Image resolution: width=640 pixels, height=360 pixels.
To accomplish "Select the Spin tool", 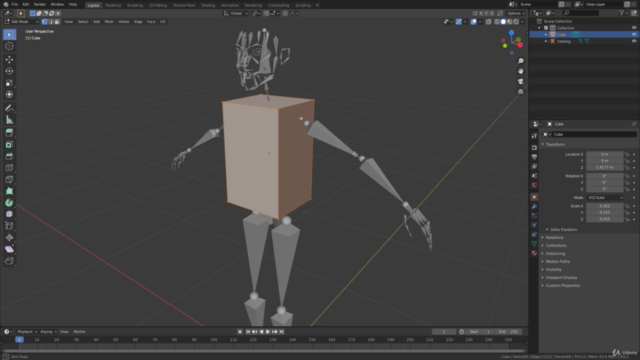I will 9,203.
